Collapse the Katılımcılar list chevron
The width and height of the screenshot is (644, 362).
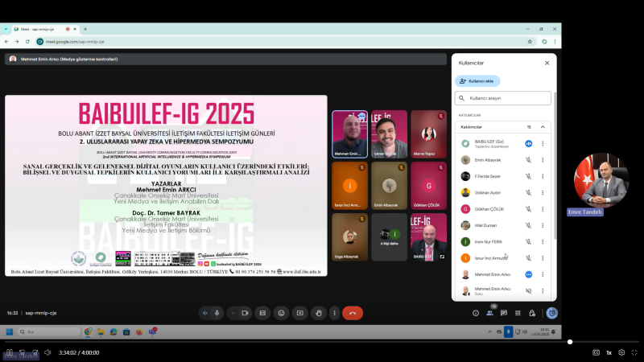click(x=543, y=127)
